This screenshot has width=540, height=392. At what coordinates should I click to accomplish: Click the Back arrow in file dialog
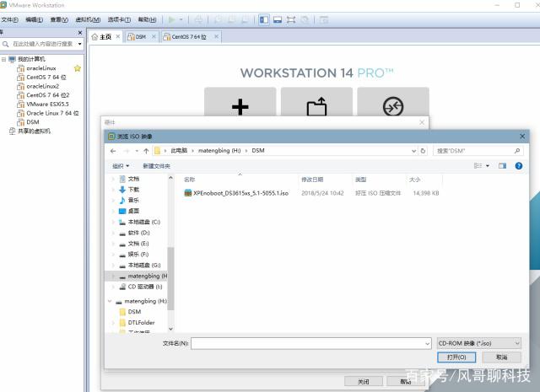tap(113, 151)
